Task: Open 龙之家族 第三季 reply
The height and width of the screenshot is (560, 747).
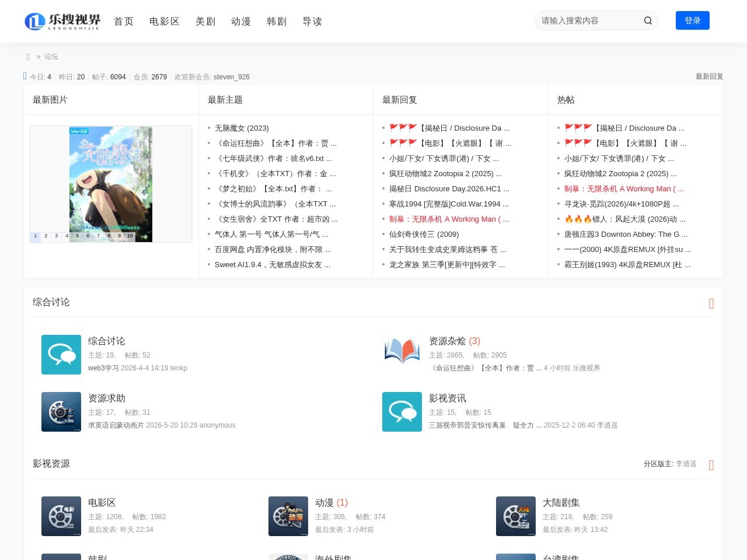Action: point(447,264)
